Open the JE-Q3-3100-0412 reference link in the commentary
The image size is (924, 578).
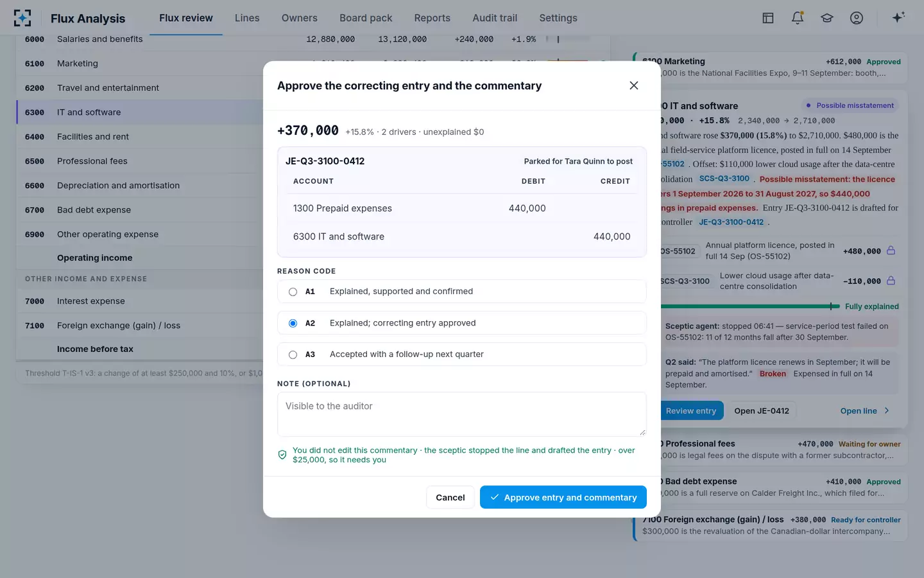coord(732,222)
